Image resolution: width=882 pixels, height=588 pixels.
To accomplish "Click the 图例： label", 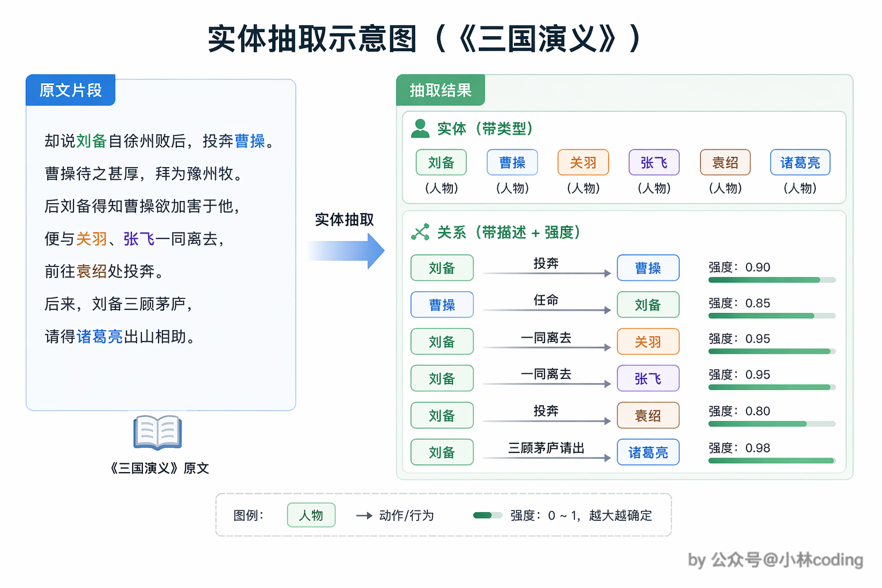I will (x=249, y=516).
